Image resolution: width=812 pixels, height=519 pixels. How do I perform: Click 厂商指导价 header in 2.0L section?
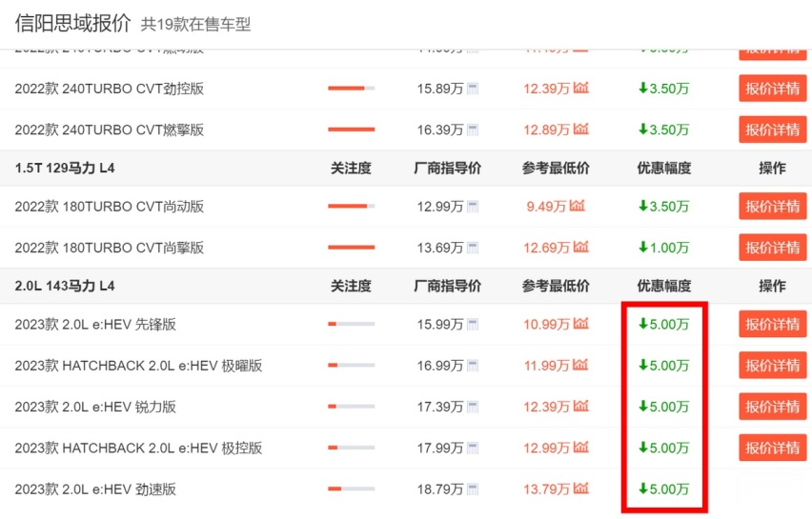pos(447,286)
